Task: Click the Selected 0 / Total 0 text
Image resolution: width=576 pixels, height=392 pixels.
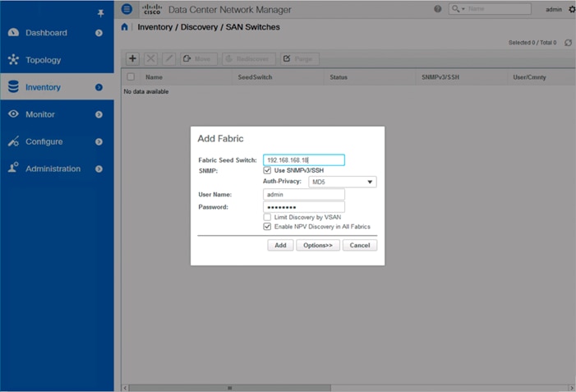Action: (x=532, y=43)
